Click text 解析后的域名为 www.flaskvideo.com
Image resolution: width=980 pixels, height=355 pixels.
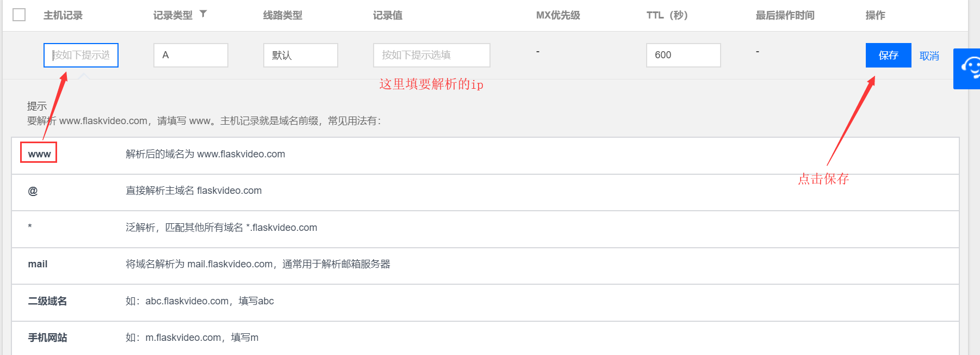[x=206, y=154]
